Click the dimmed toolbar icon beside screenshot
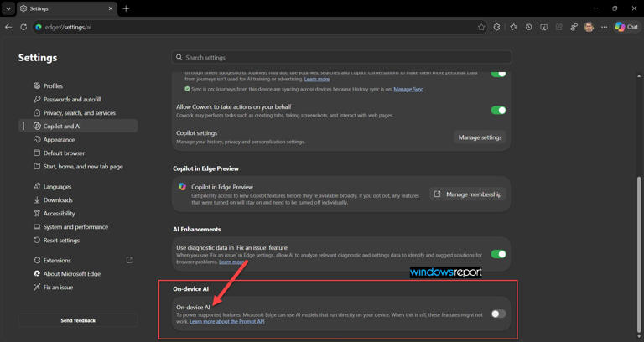 [x=559, y=27]
